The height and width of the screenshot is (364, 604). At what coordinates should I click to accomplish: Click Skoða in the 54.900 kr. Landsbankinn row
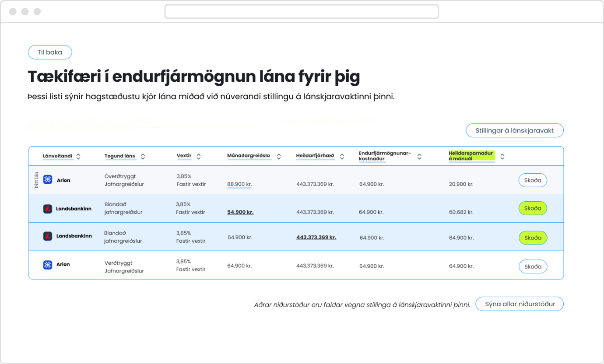[533, 208]
